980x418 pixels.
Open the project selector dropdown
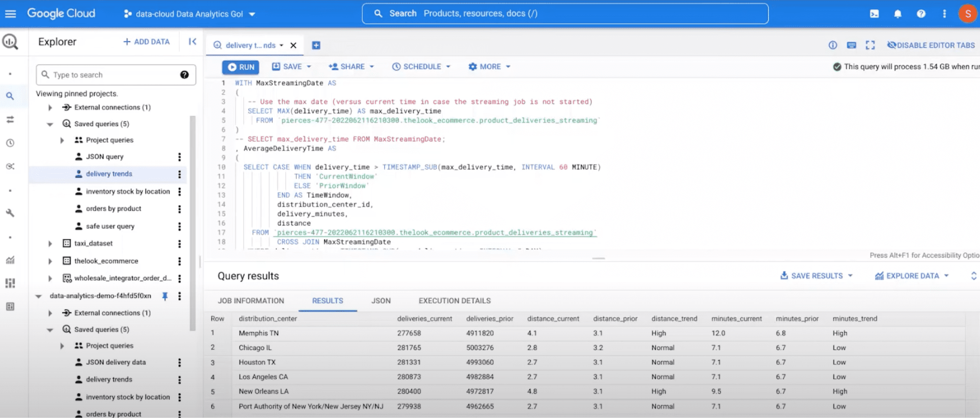point(189,14)
